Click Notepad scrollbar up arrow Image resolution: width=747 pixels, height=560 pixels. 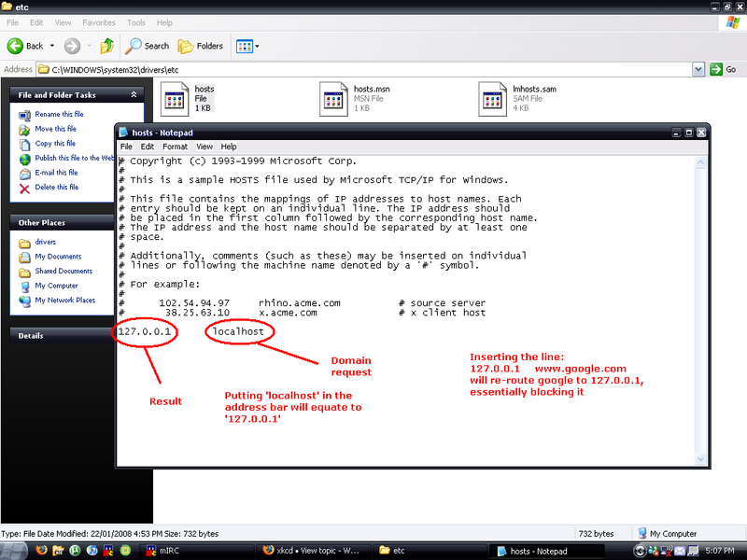pos(700,162)
